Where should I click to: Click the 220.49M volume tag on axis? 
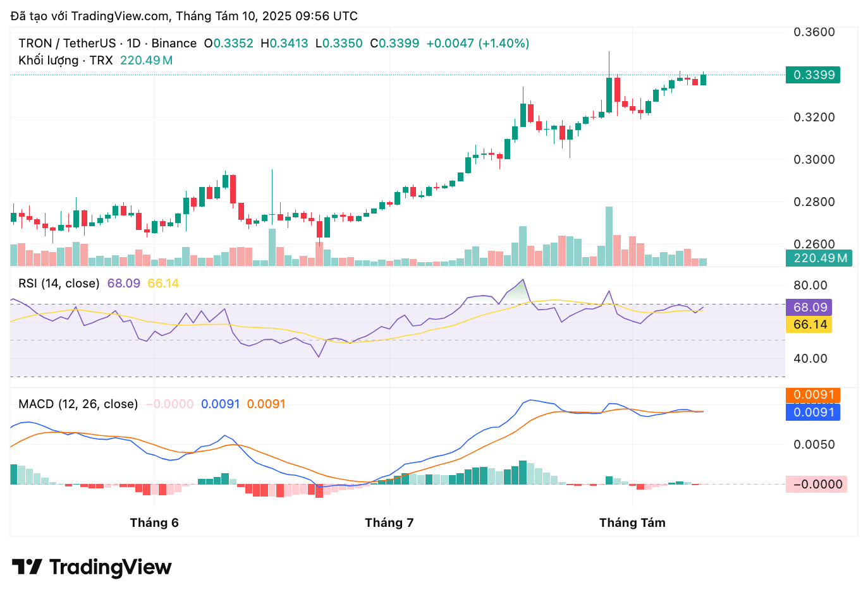(819, 258)
